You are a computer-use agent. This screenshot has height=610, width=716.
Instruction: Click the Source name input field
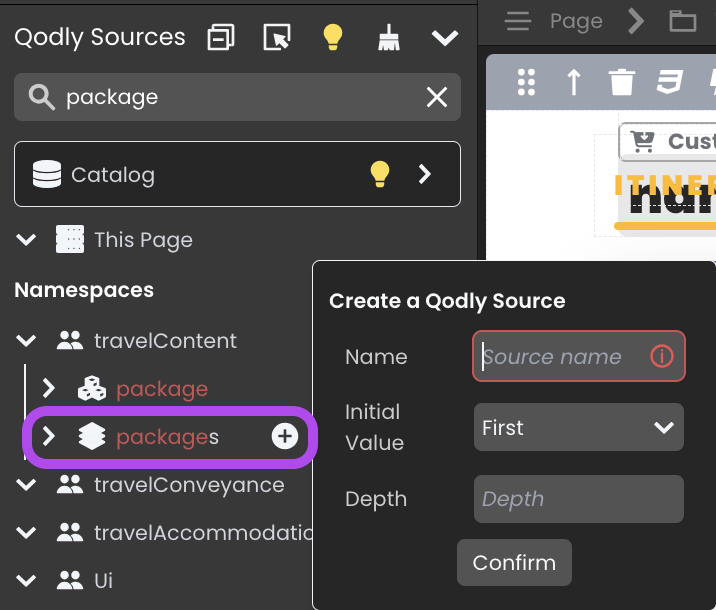[579, 356]
